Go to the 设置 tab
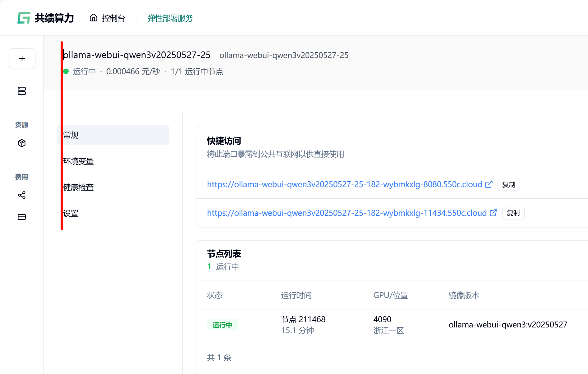The image size is (588, 374). (x=71, y=213)
